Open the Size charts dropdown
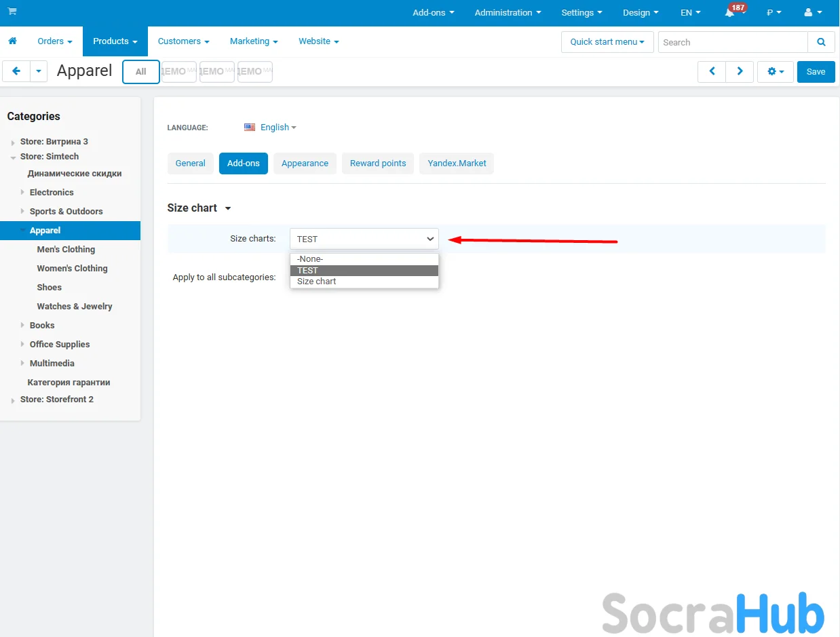This screenshot has width=840, height=637. tap(364, 239)
